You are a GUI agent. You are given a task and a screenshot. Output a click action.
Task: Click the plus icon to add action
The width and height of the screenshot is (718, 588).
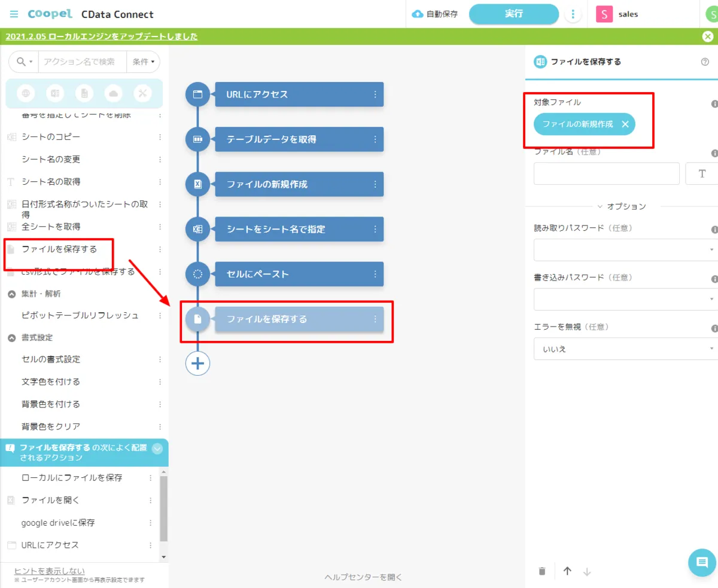197,363
